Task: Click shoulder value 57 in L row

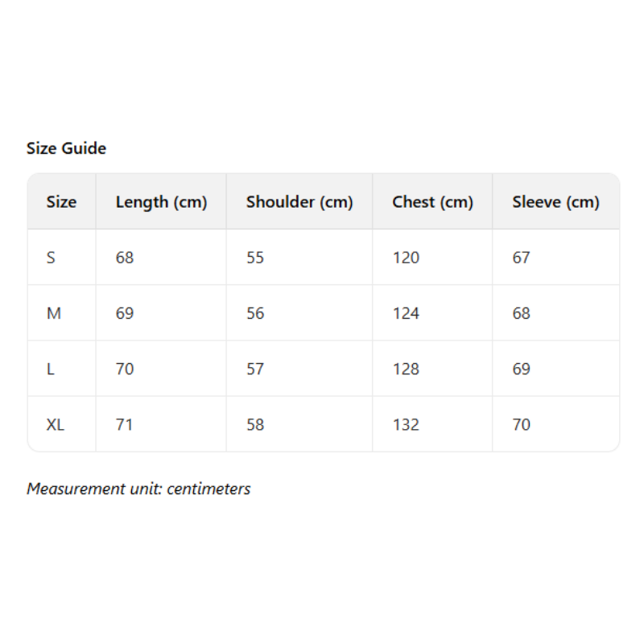Action: [255, 369]
